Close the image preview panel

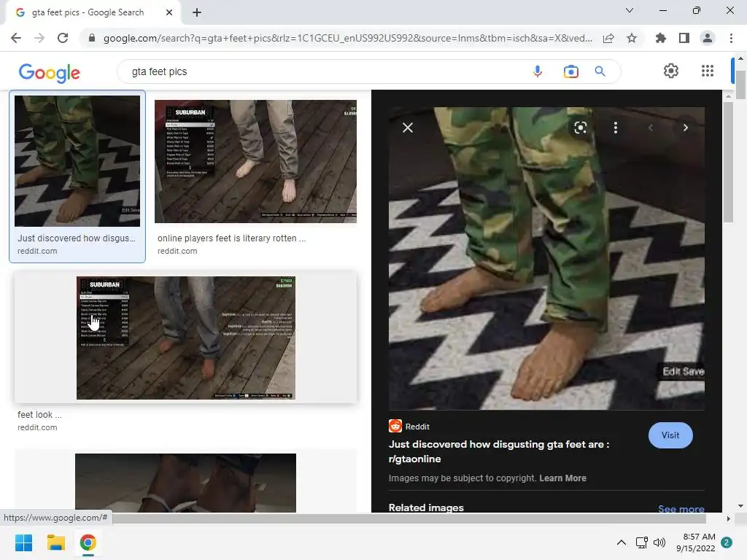click(x=407, y=128)
